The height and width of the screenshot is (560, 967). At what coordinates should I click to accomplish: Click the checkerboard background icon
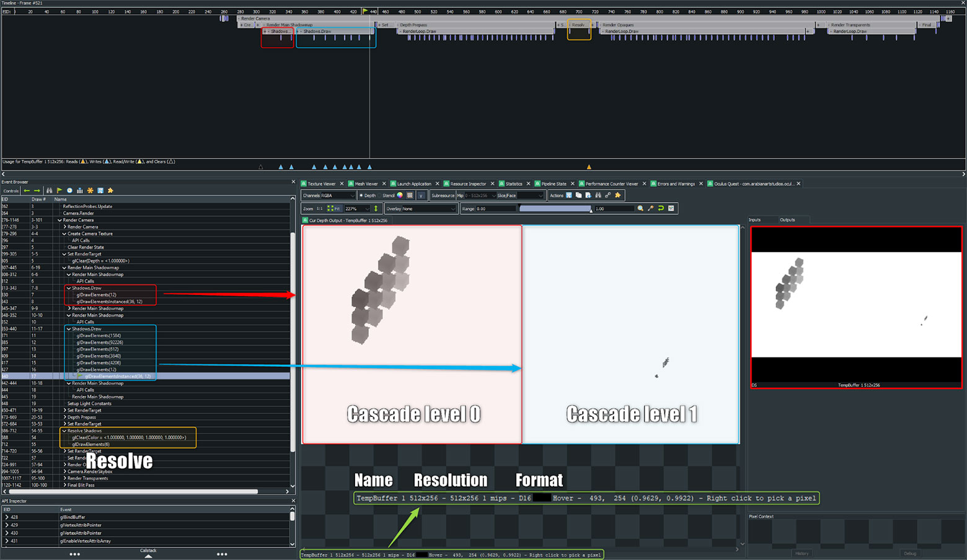coord(410,196)
